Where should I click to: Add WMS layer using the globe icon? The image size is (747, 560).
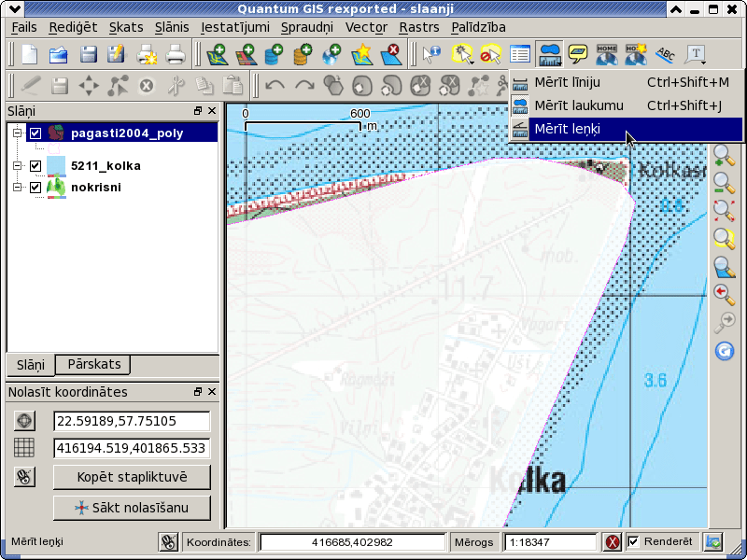(332, 54)
